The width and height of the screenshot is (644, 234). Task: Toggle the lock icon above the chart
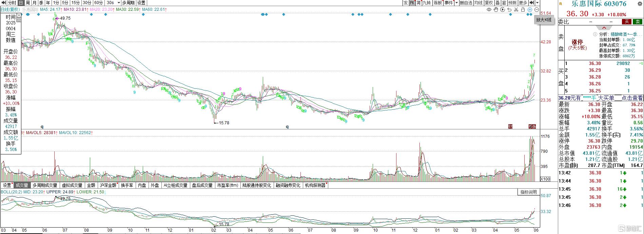pos(523,9)
